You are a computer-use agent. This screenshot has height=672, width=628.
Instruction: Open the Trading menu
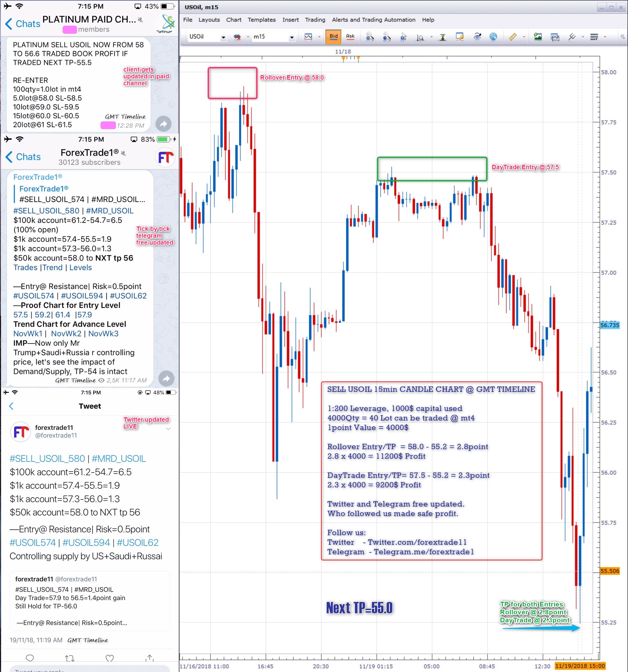click(315, 20)
